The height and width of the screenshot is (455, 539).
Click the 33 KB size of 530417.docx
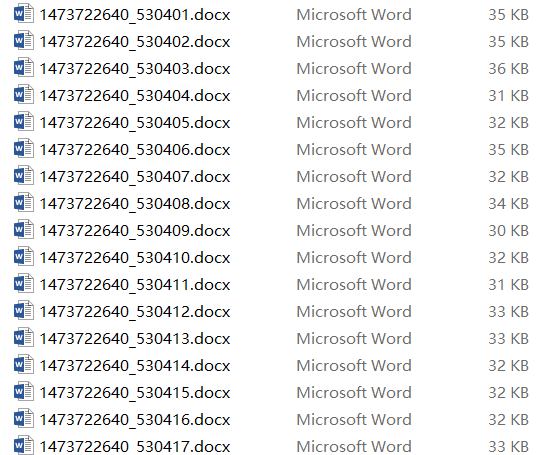pyautogui.click(x=508, y=447)
